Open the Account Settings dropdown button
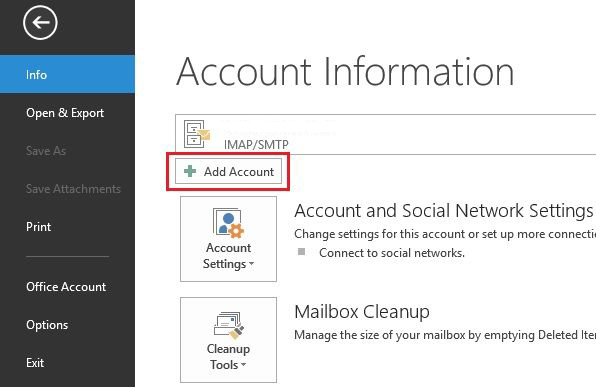This screenshot has width=596, height=387. click(x=228, y=239)
